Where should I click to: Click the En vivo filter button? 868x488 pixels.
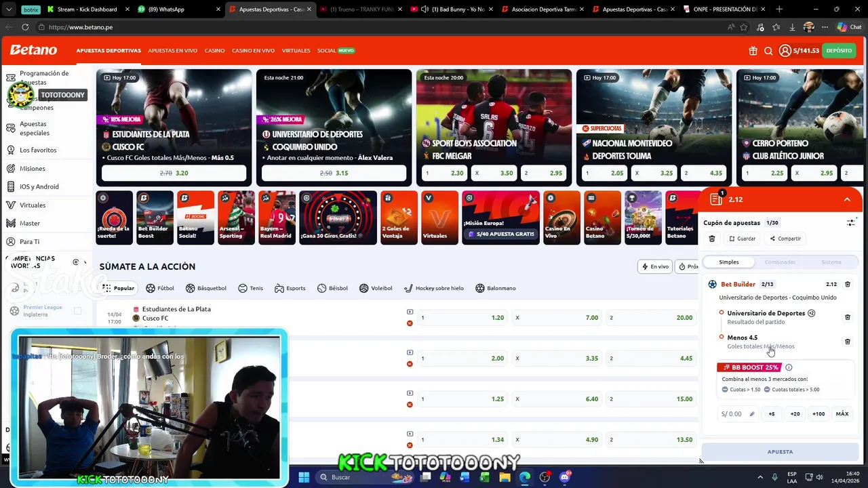tap(655, 266)
